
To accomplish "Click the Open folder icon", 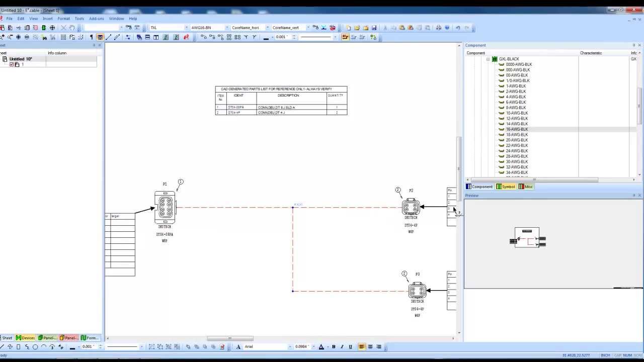I will click(x=357, y=28).
